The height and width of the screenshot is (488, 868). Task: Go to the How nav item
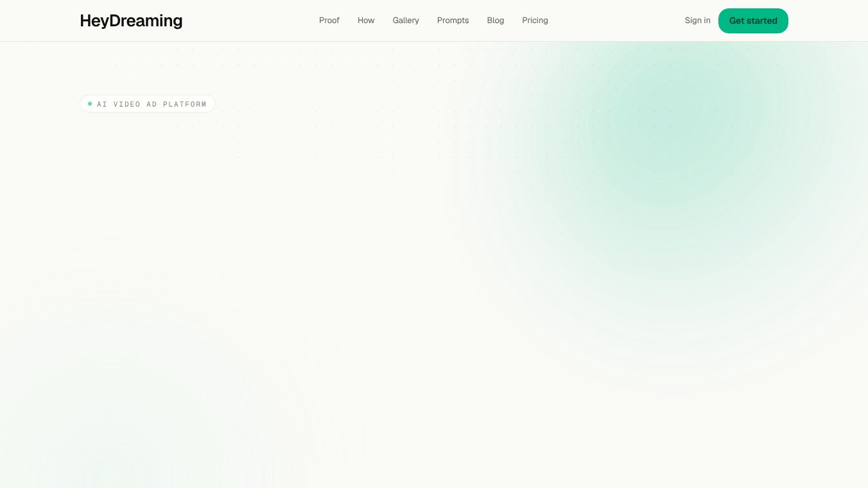click(366, 21)
